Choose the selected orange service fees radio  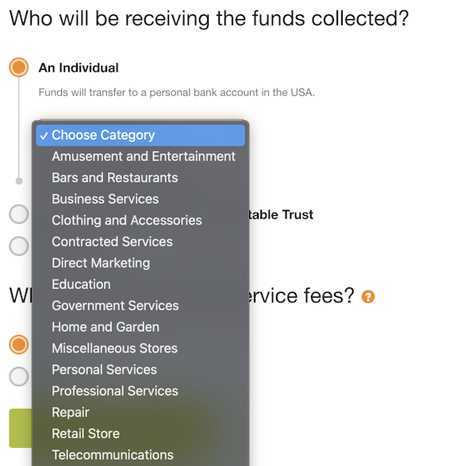pyautogui.click(x=19, y=345)
